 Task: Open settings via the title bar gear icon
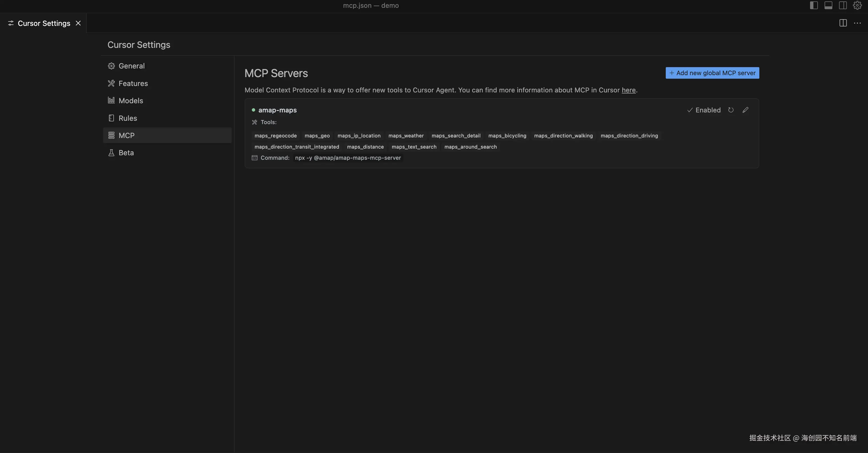click(857, 5)
